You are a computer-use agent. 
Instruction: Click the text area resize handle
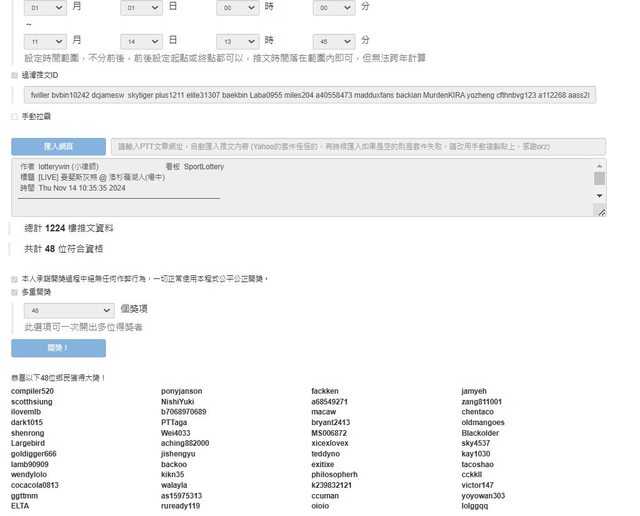(x=601, y=212)
